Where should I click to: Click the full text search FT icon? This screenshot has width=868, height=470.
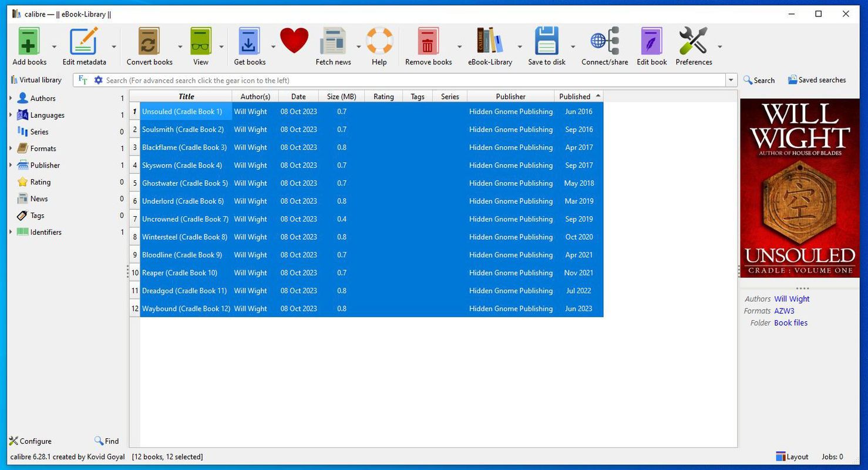coord(83,80)
